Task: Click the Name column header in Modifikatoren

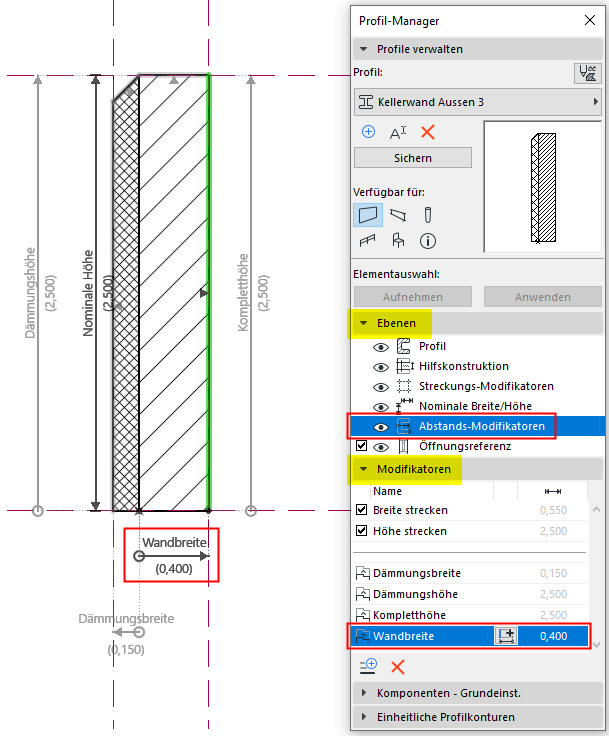Action: [x=387, y=491]
